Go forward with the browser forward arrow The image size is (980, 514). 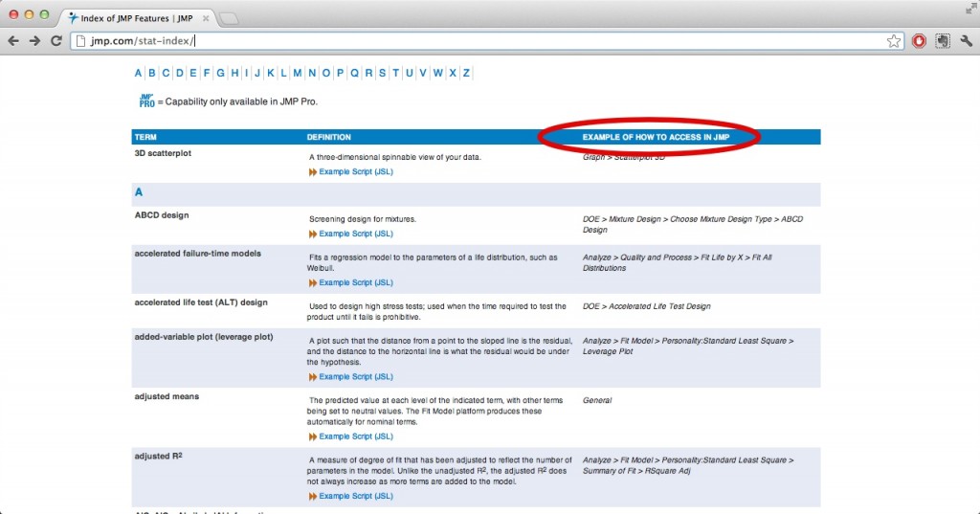(35, 41)
